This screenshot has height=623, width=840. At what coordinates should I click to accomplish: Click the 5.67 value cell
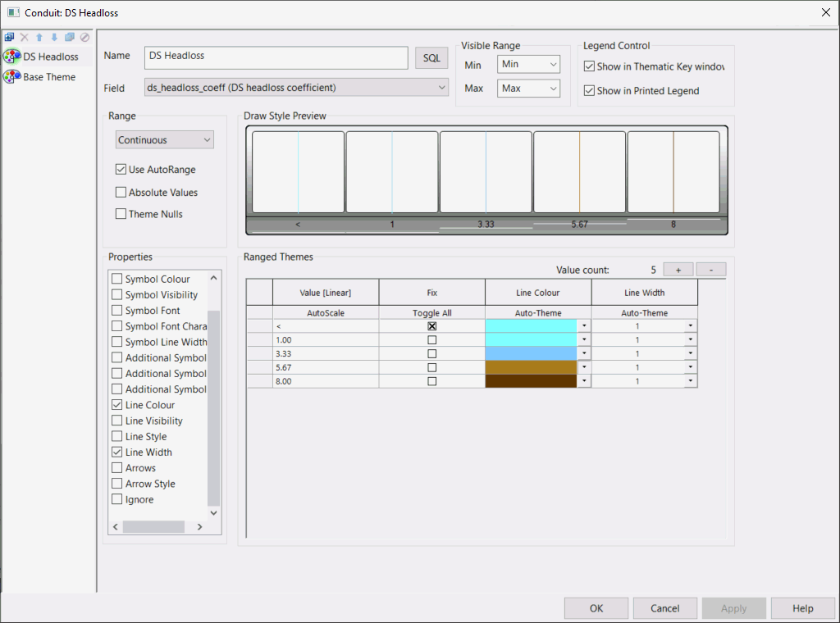326,367
